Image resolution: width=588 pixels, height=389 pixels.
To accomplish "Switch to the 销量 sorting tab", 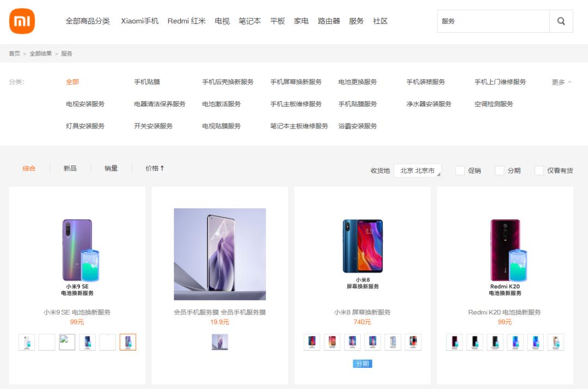I will click(x=111, y=168).
